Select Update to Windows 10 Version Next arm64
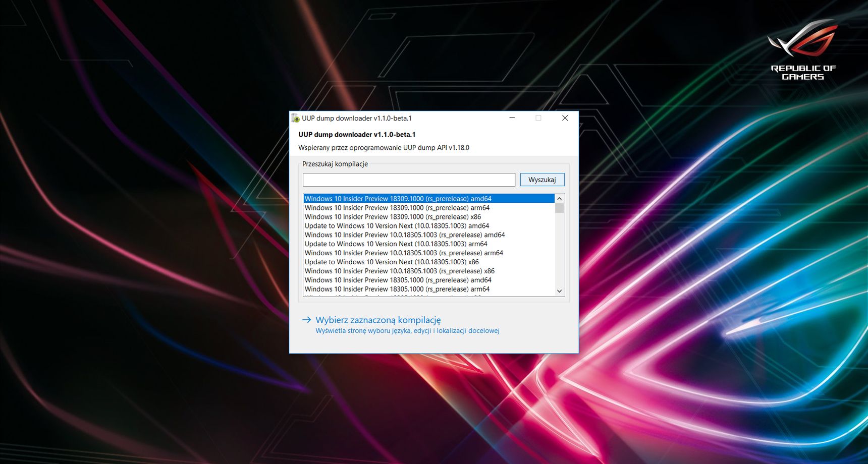 coord(429,244)
